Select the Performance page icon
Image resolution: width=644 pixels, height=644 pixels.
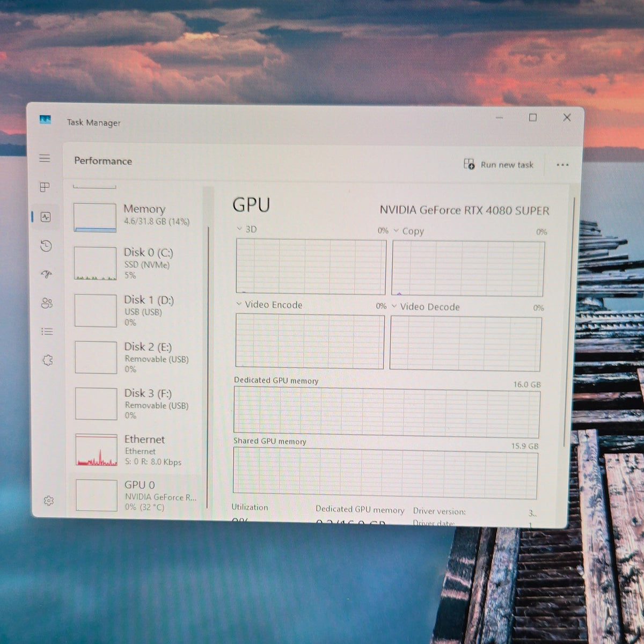[x=45, y=217]
